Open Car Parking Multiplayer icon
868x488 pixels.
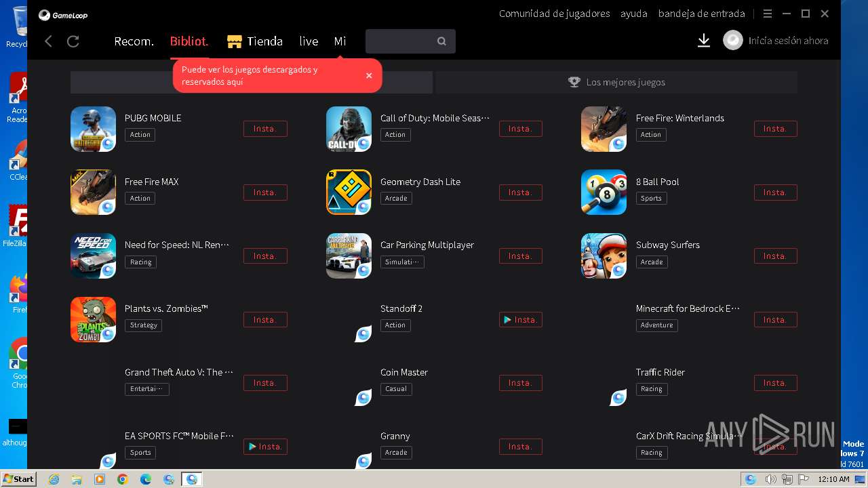click(349, 256)
